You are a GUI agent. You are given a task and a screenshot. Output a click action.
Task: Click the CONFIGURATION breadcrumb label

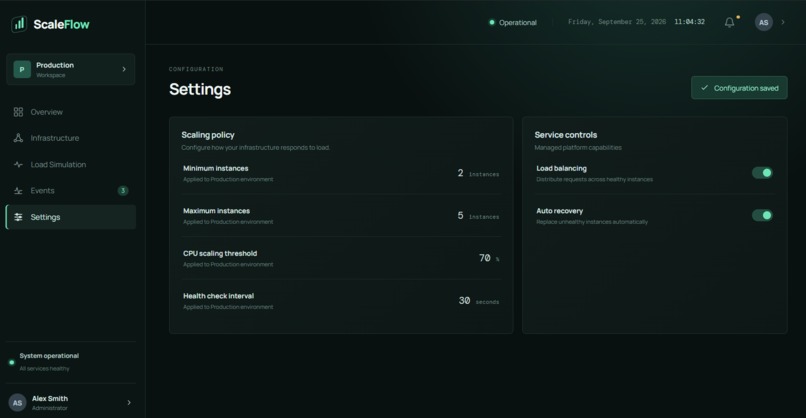[x=196, y=69]
